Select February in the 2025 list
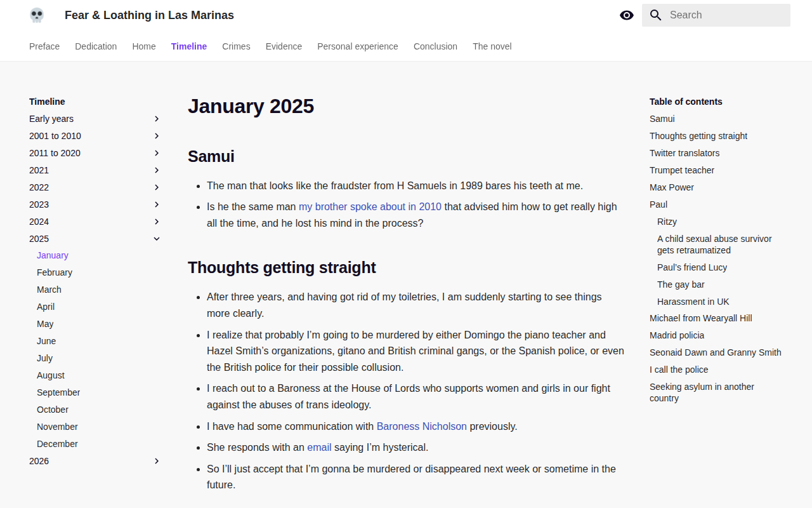812x508 pixels. (55, 272)
